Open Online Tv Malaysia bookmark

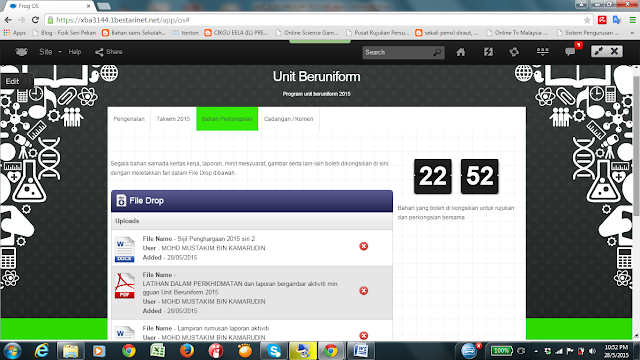pos(516,33)
